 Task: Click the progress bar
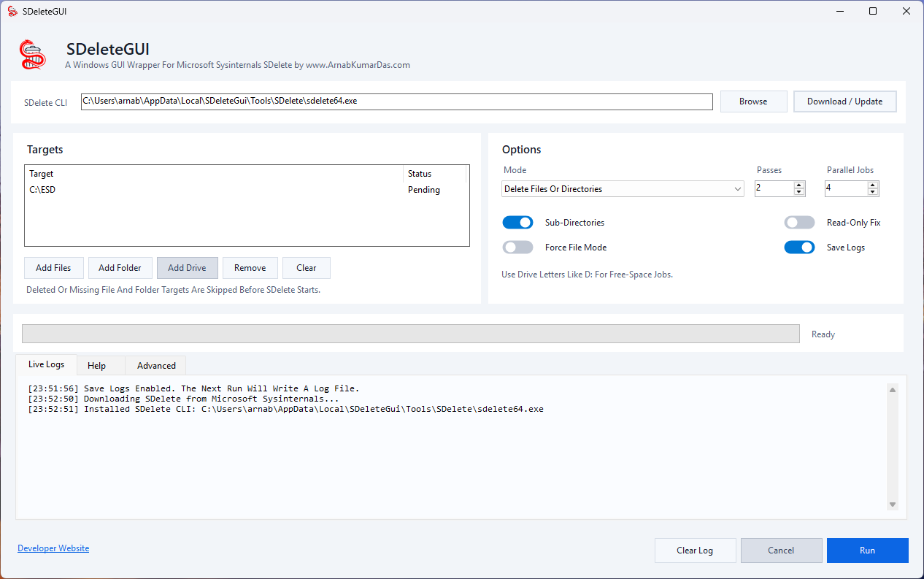(x=411, y=334)
